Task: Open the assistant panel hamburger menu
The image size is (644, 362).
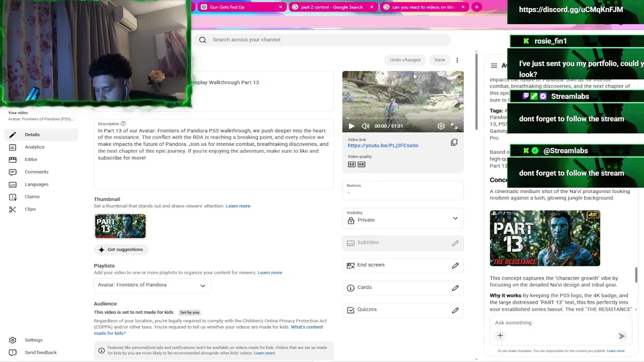Action: [x=494, y=66]
